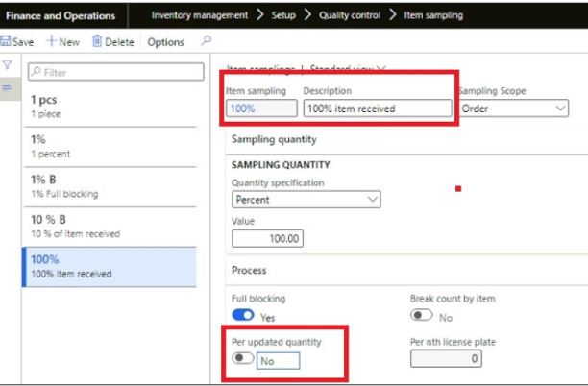
Task: Open the Options menu
Action: 166,42
